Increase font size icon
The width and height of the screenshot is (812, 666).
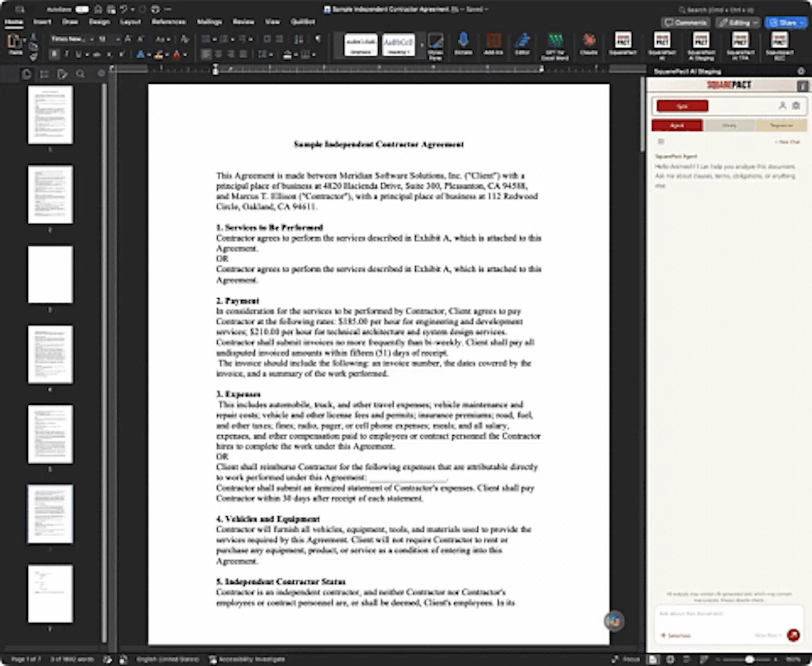click(x=128, y=39)
